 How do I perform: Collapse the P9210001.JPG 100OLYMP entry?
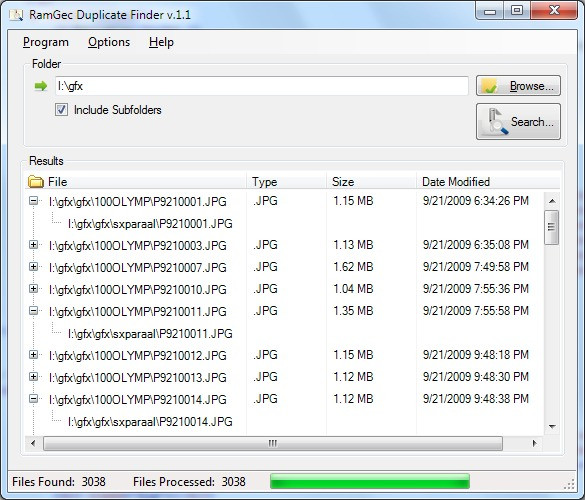(34, 201)
